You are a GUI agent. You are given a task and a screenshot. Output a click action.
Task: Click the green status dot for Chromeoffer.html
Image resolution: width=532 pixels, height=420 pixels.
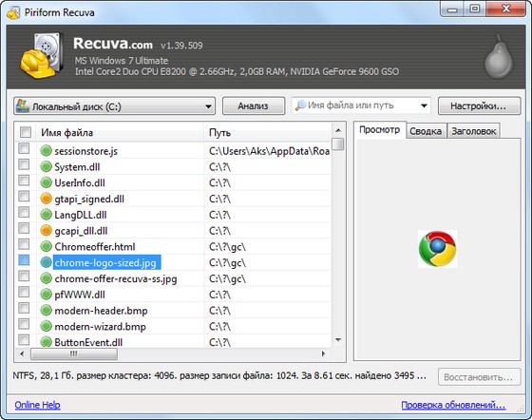pos(46,246)
